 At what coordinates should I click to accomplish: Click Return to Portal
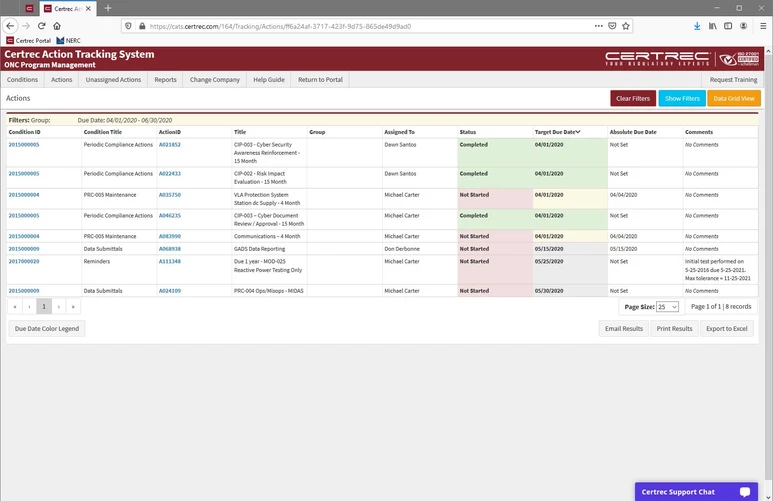(x=320, y=79)
